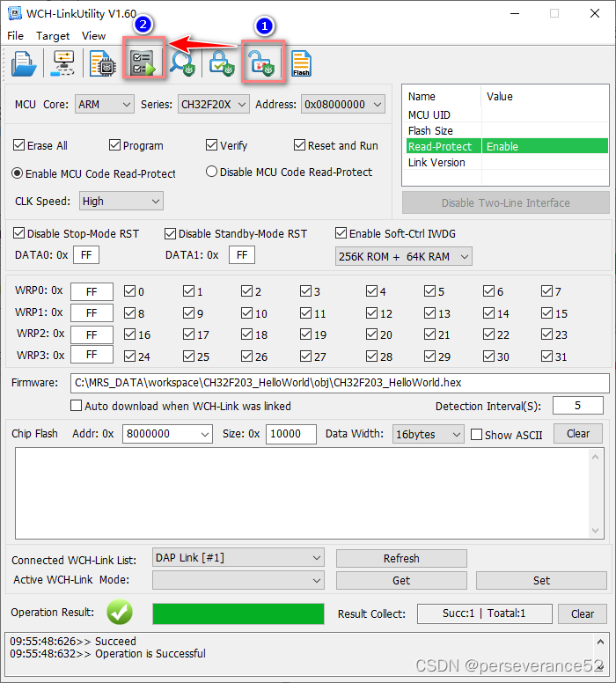Image resolution: width=616 pixels, height=683 pixels.
Task: Click the 'Operation is Successful' log line
Action: pyautogui.click(x=150, y=653)
